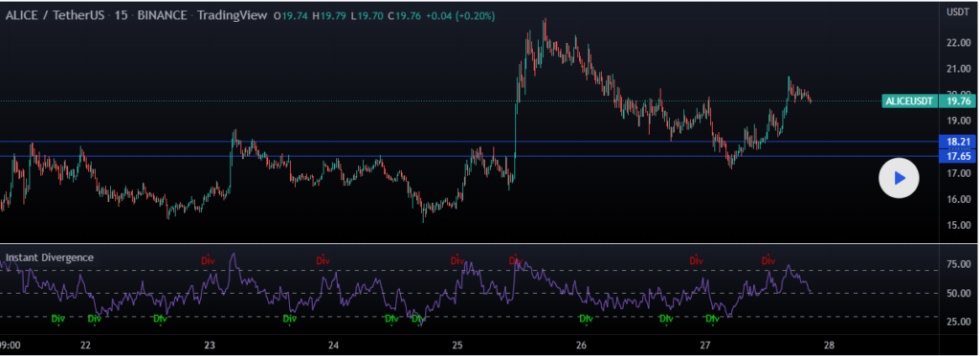
Task: Select the ALICEUSDT symbol label on price axis
Action: click(909, 101)
